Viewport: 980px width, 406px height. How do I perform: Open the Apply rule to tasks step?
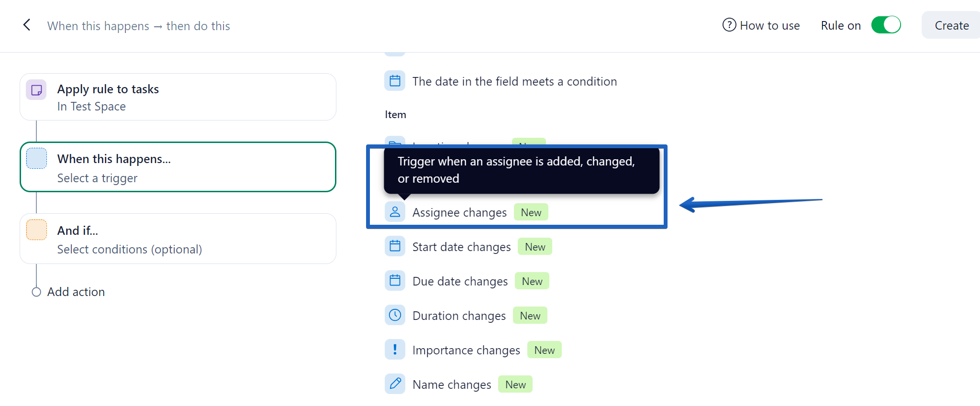[x=178, y=97]
